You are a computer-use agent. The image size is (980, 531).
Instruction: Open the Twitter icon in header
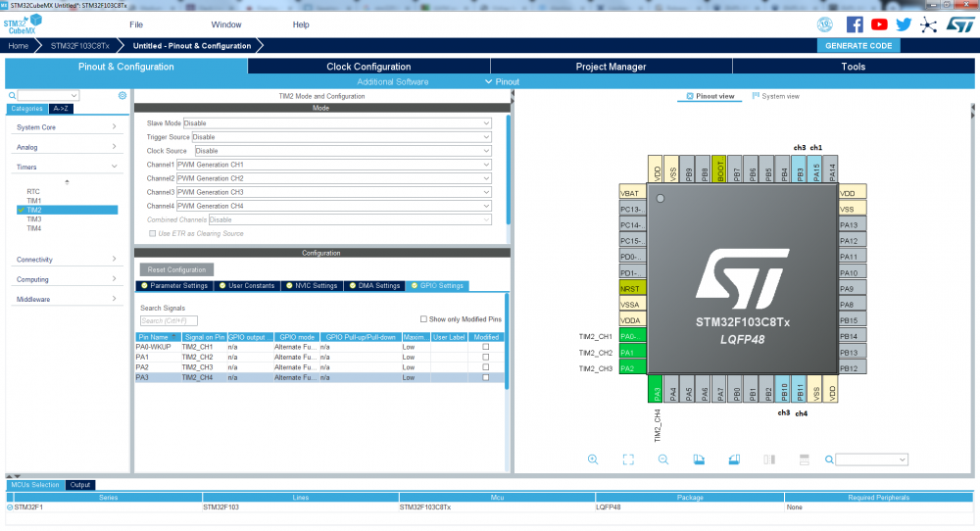[904, 24]
